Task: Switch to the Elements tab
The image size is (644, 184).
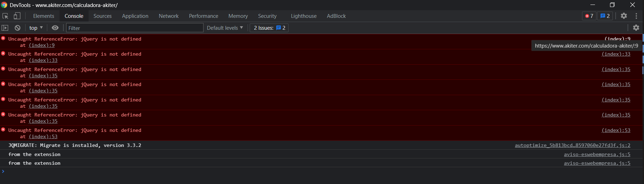Action: [x=44, y=16]
